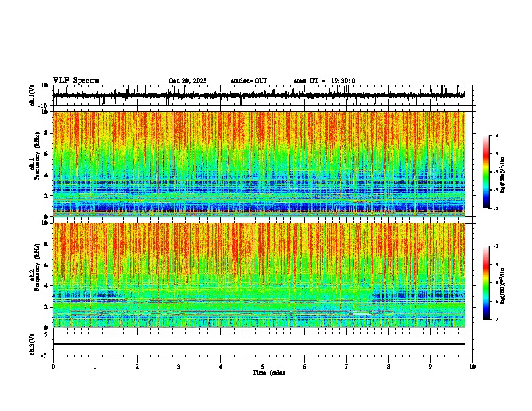Click the "start UT = 19:30:0" text

coord(324,81)
